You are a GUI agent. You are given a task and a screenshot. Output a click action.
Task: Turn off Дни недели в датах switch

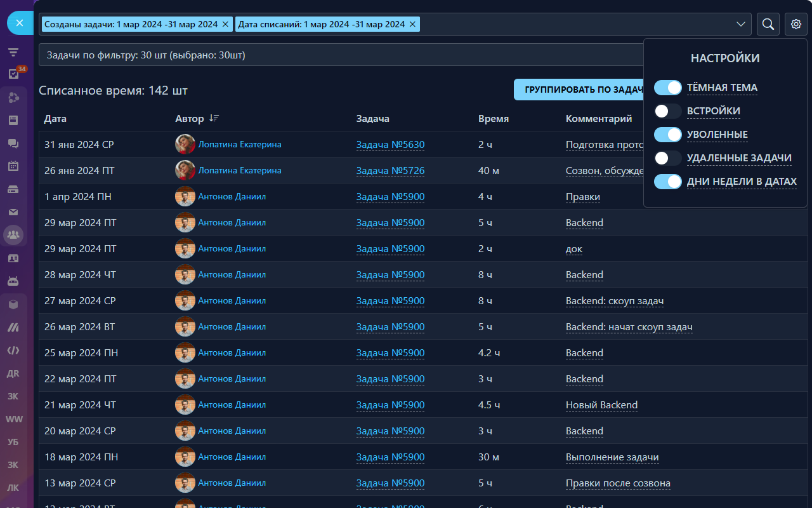(x=668, y=182)
